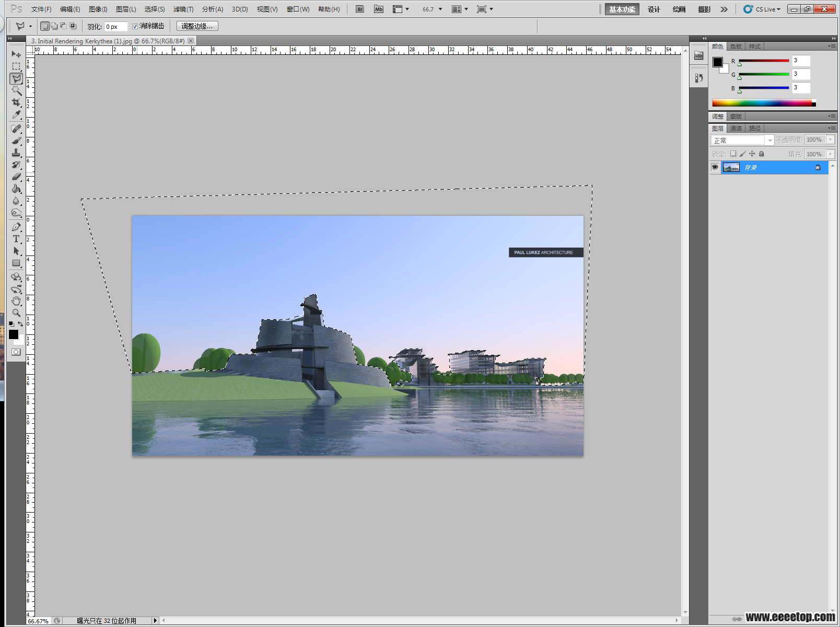This screenshot has height=627, width=840.
Task: Switch to the 通道 (Channels) tab
Action: point(736,128)
